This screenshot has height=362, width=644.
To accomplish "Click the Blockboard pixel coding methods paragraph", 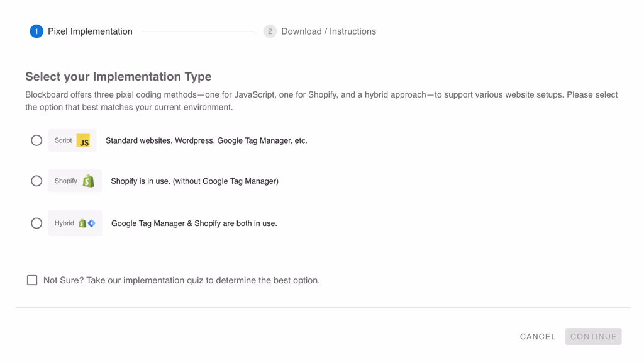I will pyautogui.click(x=321, y=101).
